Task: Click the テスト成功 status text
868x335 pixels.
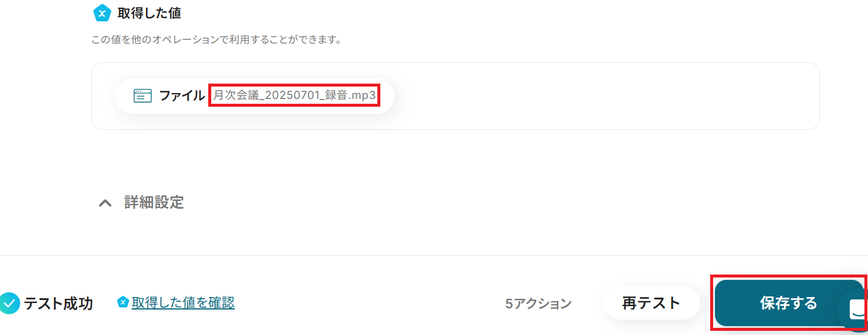Action: pyautogui.click(x=58, y=303)
